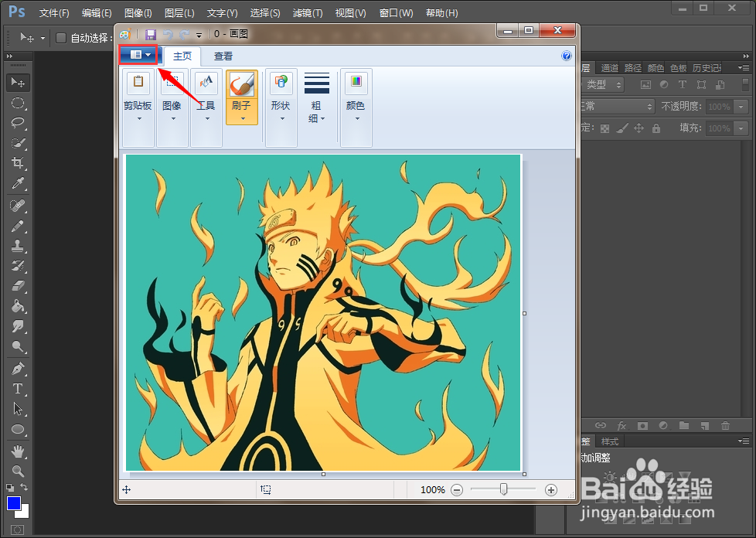Select the Hand tool
The image size is (756, 538).
click(x=18, y=451)
